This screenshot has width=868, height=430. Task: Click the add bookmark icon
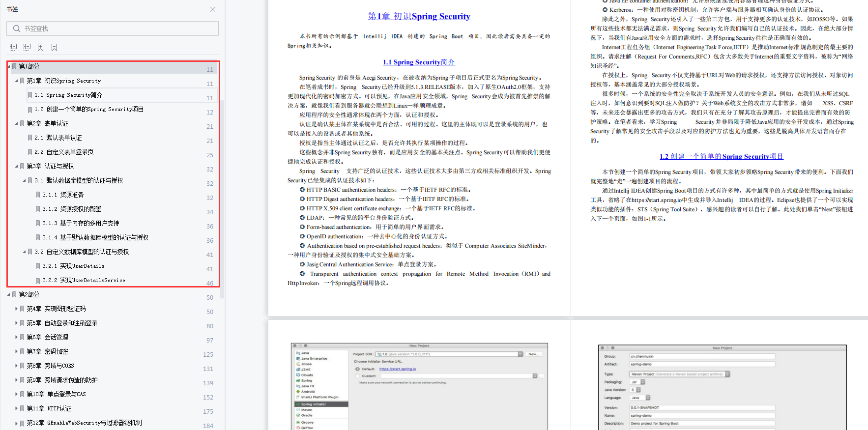coord(41,47)
